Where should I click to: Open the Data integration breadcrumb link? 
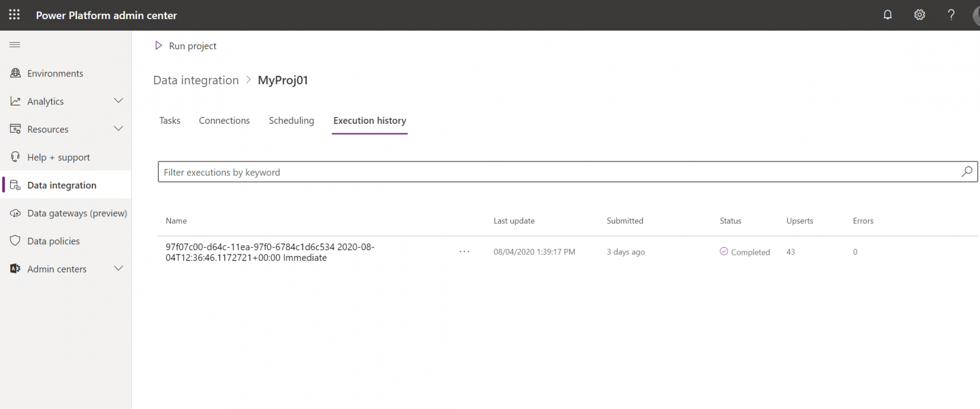[x=196, y=80]
